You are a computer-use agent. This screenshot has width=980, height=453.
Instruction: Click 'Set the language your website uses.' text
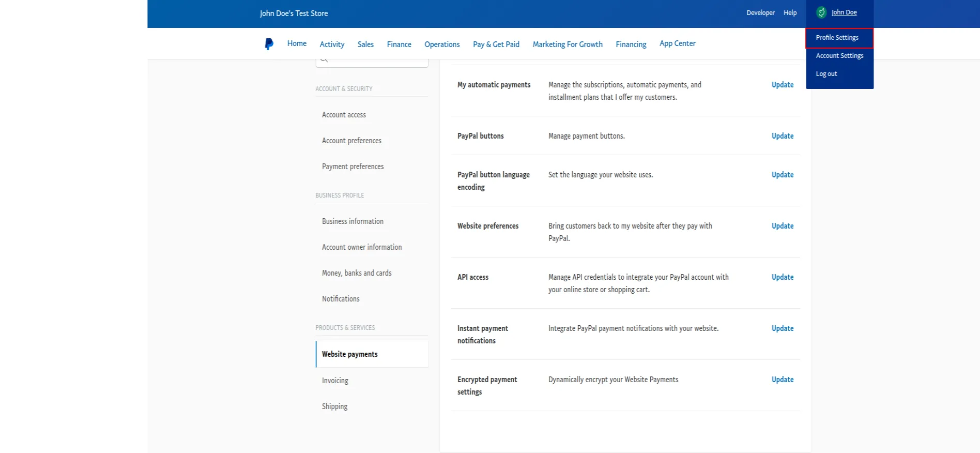tap(601, 175)
